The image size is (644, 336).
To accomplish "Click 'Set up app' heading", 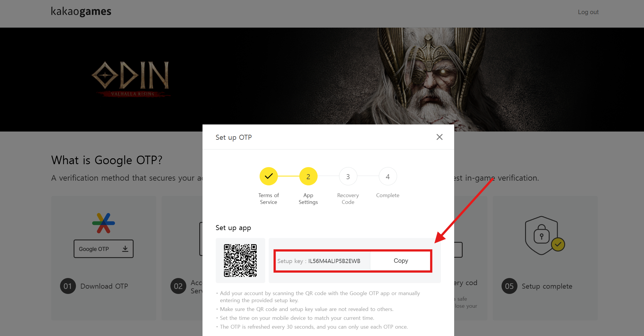I will 233,228.
